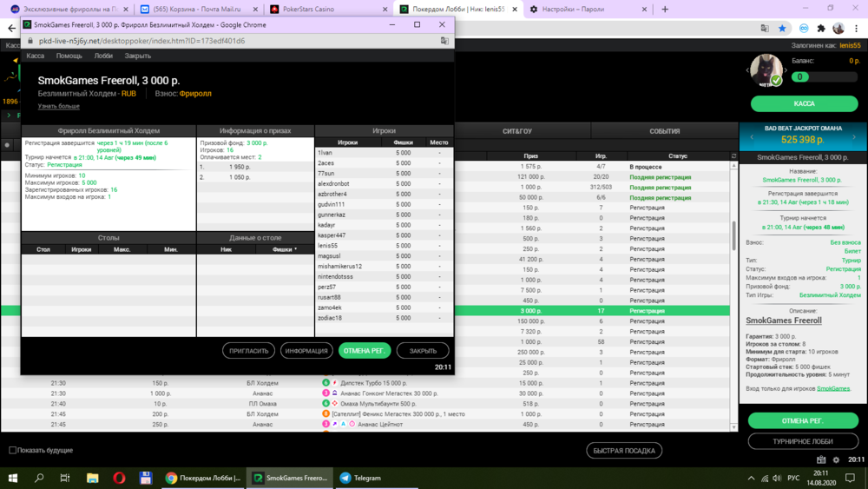Open File Explorer from taskbar

93,478
